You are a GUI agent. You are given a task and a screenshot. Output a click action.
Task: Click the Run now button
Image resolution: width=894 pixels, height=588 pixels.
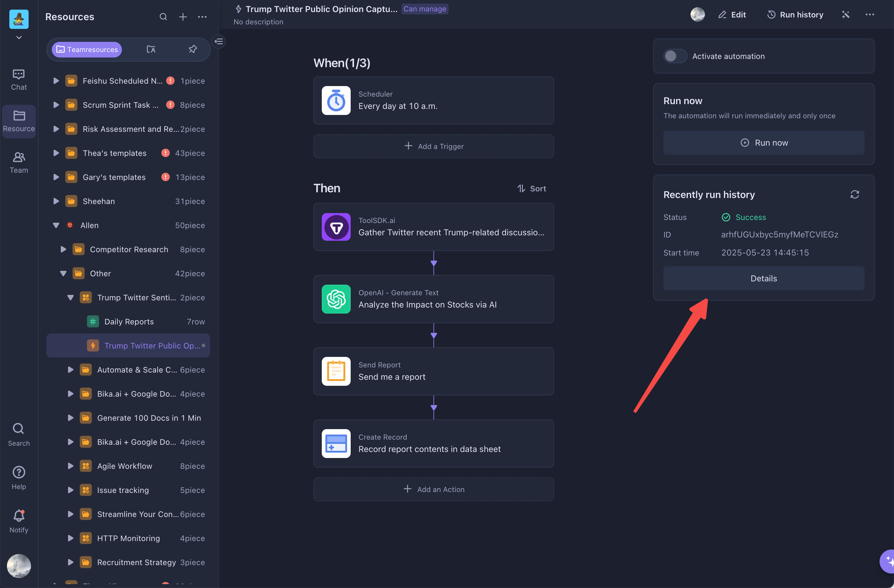[x=764, y=143]
